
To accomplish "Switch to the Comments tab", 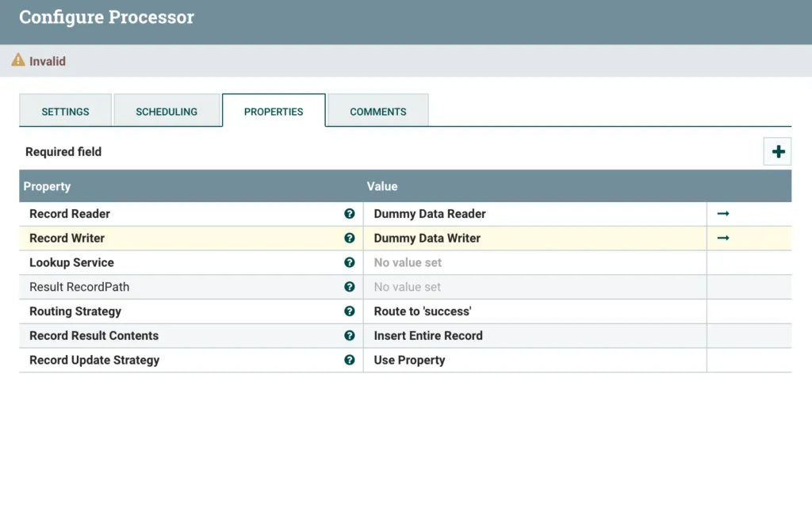I will click(377, 111).
